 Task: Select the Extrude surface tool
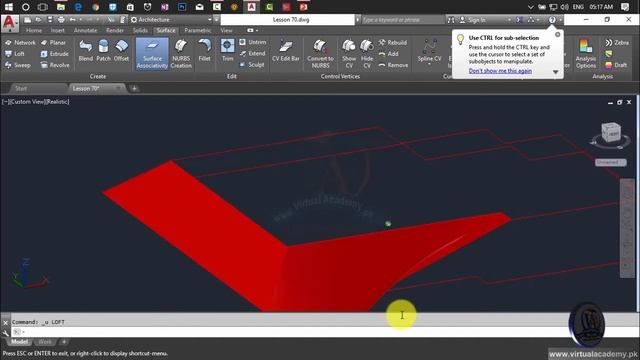[x=55, y=54]
